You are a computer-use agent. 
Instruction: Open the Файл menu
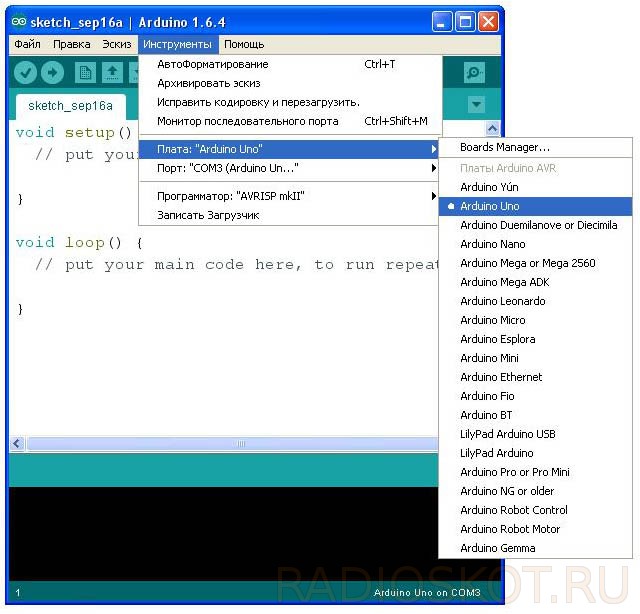coord(27,44)
